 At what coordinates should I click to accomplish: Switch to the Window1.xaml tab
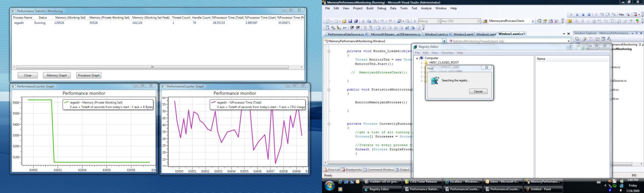pyautogui.click(x=486, y=34)
